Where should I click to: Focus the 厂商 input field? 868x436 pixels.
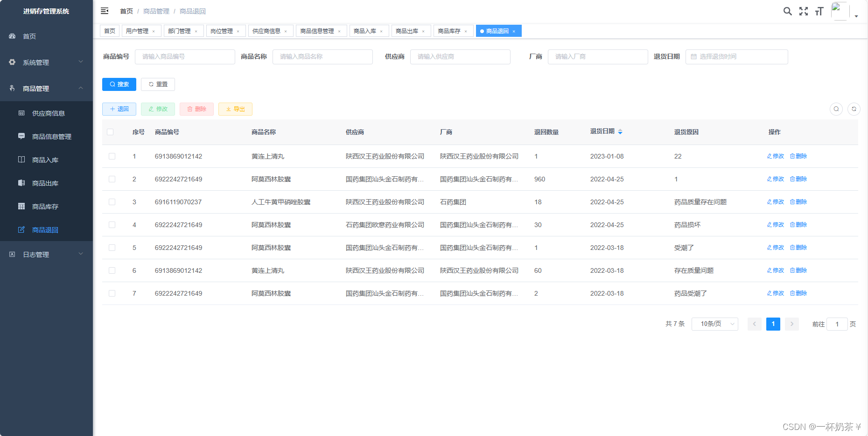tap(598, 57)
